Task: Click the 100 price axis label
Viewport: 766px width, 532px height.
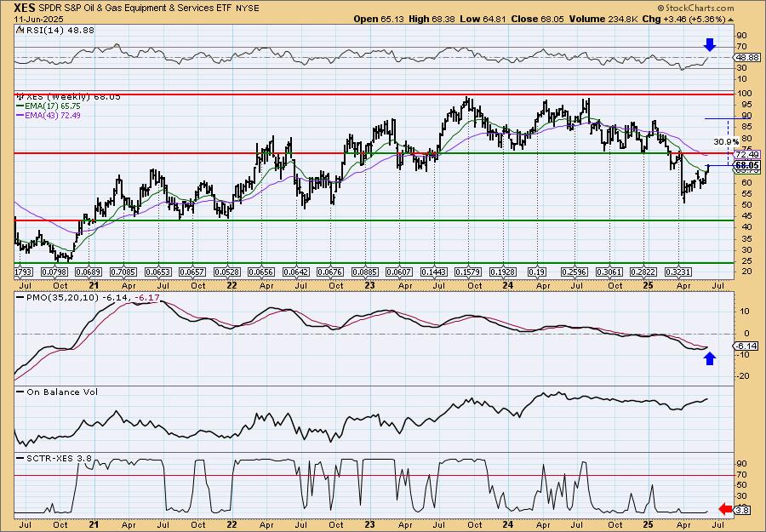Action: coord(744,93)
